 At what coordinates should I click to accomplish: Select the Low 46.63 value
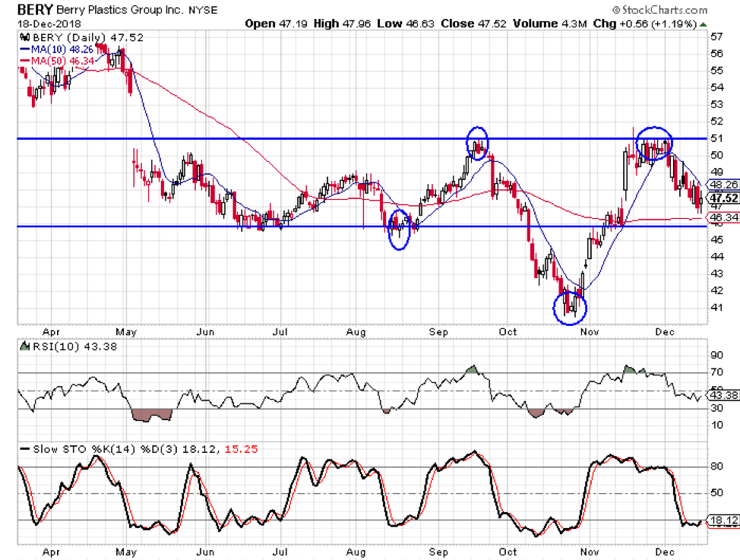coord(406,24)
